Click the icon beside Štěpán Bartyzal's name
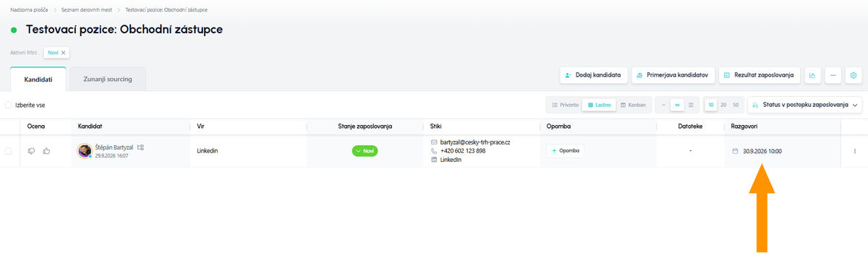Image resolution: width=868 pixels, height=268 pixels. 141,147
